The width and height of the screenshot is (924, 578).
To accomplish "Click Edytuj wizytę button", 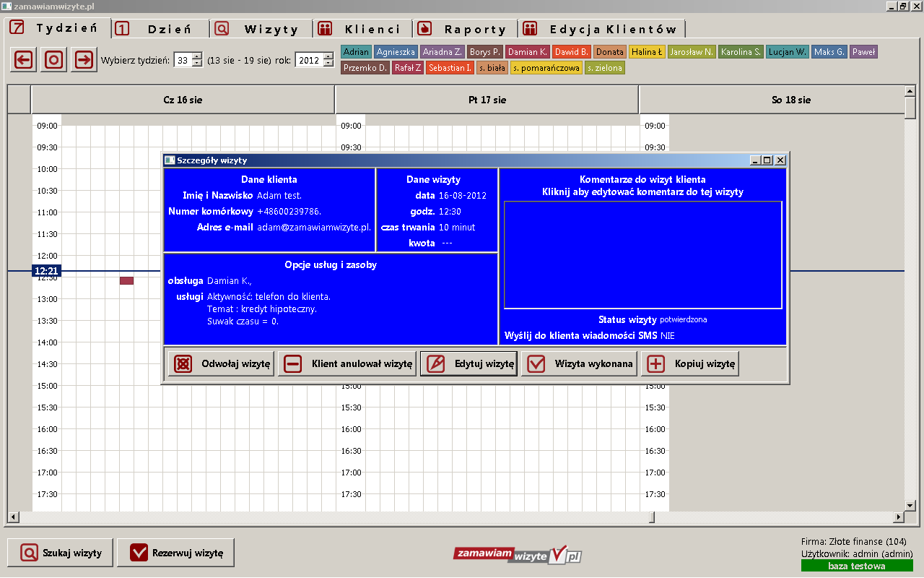I will tap(468, 364).
